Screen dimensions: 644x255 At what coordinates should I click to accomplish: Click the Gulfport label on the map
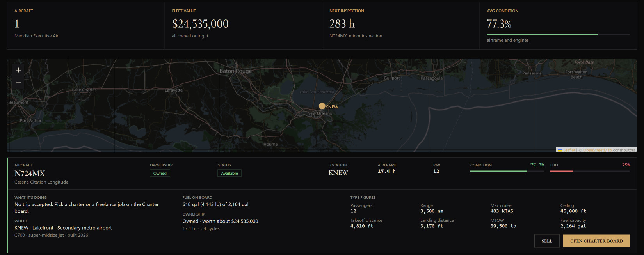(392, 78)
